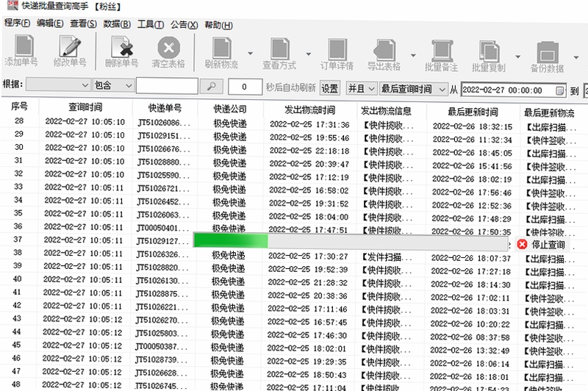Expand the 批量复制 dropdown arrow
The image size is (588, 391).
coord(518,57)
